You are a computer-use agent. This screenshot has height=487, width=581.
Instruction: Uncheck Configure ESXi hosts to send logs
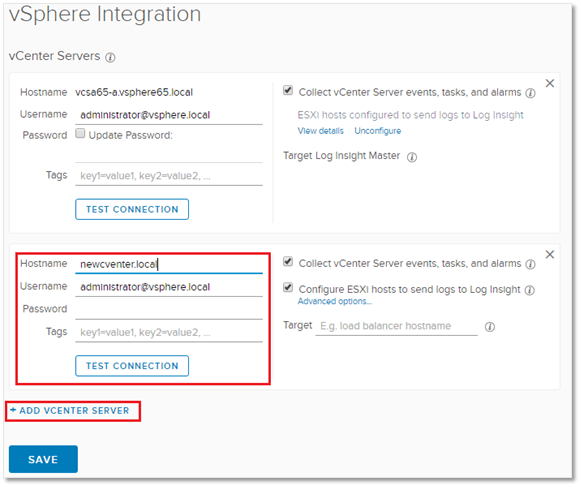coord(288,288)
